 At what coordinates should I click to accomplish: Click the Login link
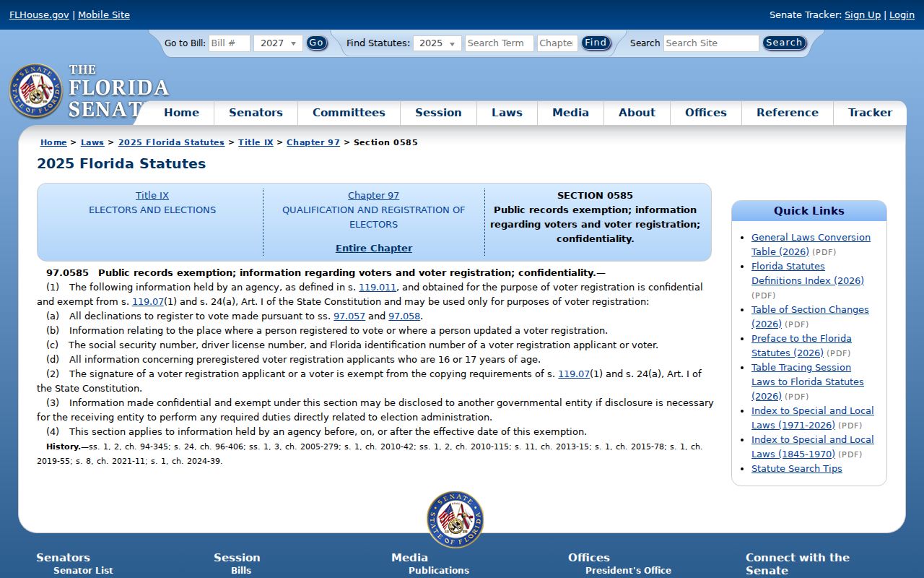point(902,15)
